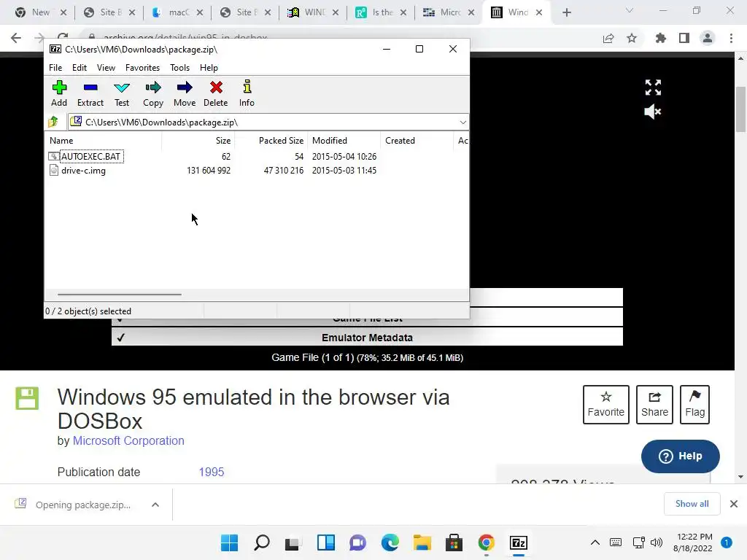The height and width of the screenshot is (560, 747).
Task: Share this page from the address bar
Action: (608, 38)
